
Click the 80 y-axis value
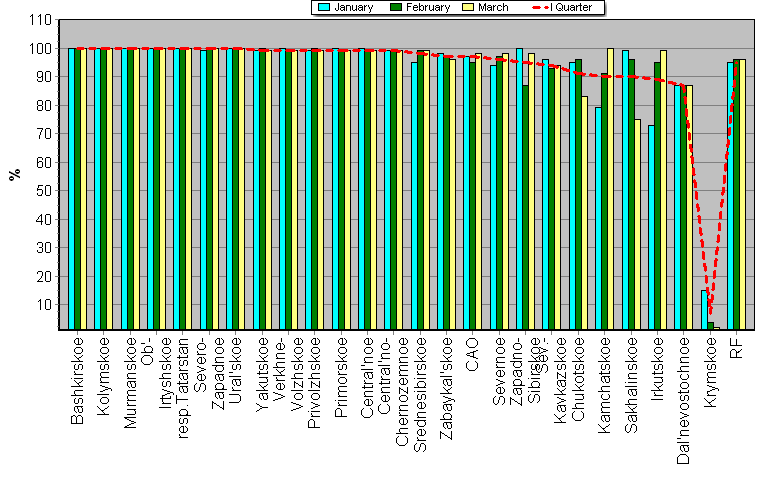click(44, 106)
